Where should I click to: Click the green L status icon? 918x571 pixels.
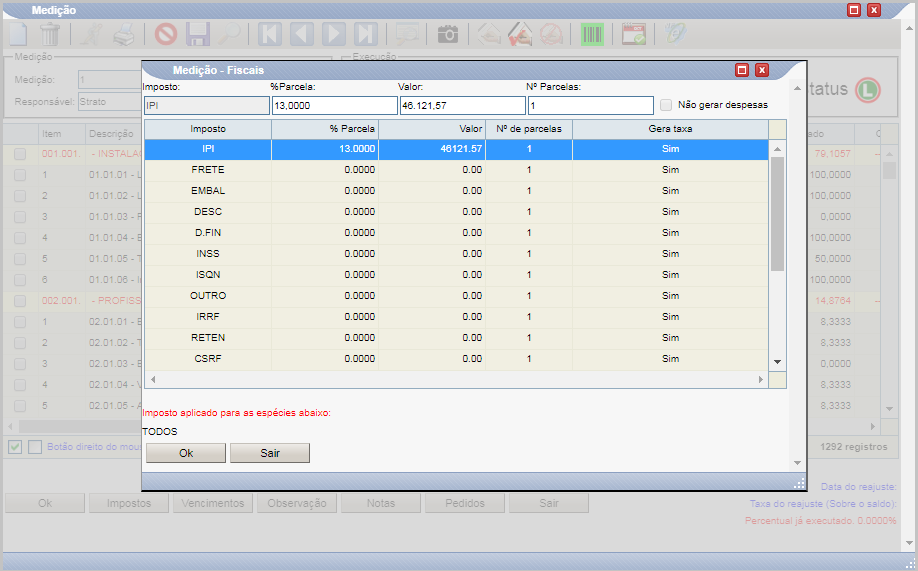pyautogui.click(x=868, y=90)
